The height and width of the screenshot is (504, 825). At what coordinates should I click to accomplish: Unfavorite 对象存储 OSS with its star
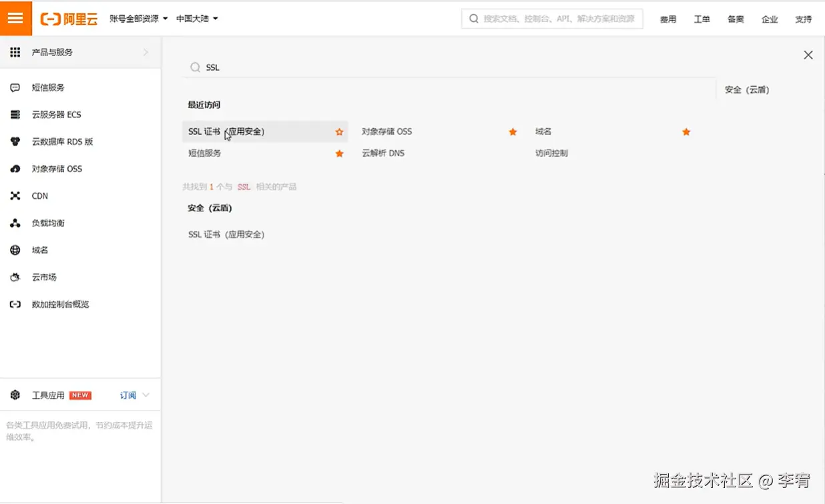(513, 132)
